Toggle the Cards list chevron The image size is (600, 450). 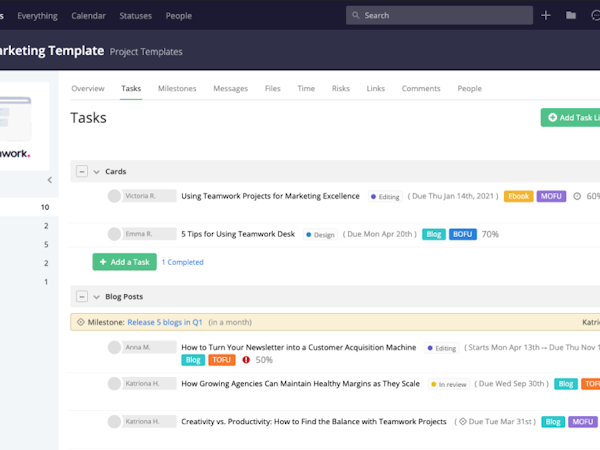[96, 172]
